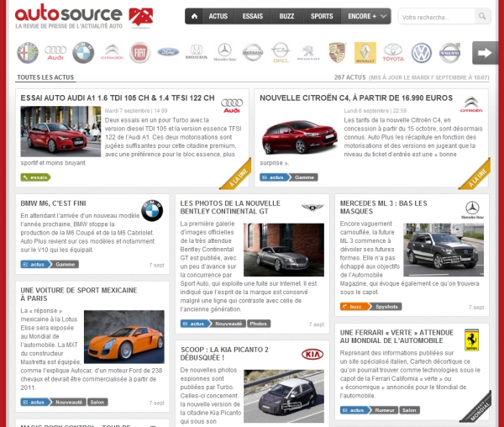Click Mercedes logo in the ML 3 card
The image size is (504, 427).
point(472,209)
